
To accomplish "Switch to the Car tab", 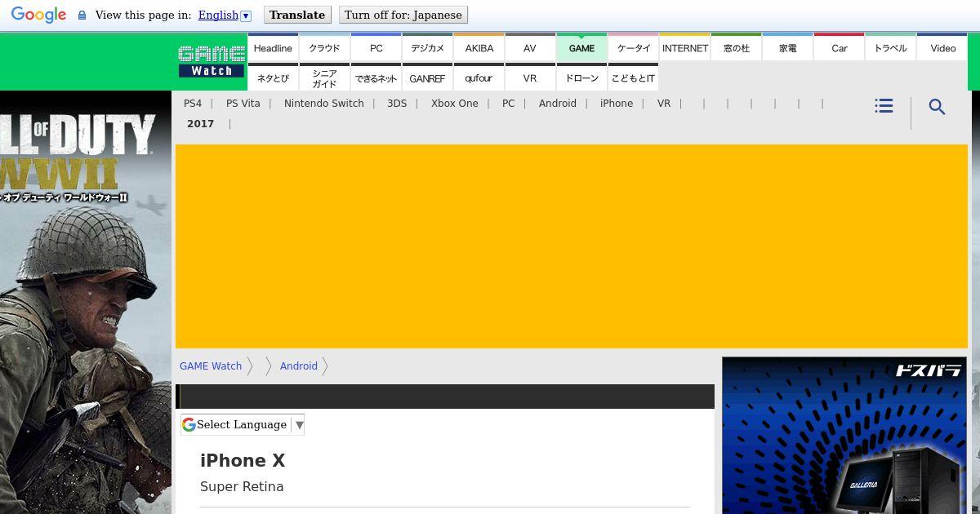I will 839,48.
